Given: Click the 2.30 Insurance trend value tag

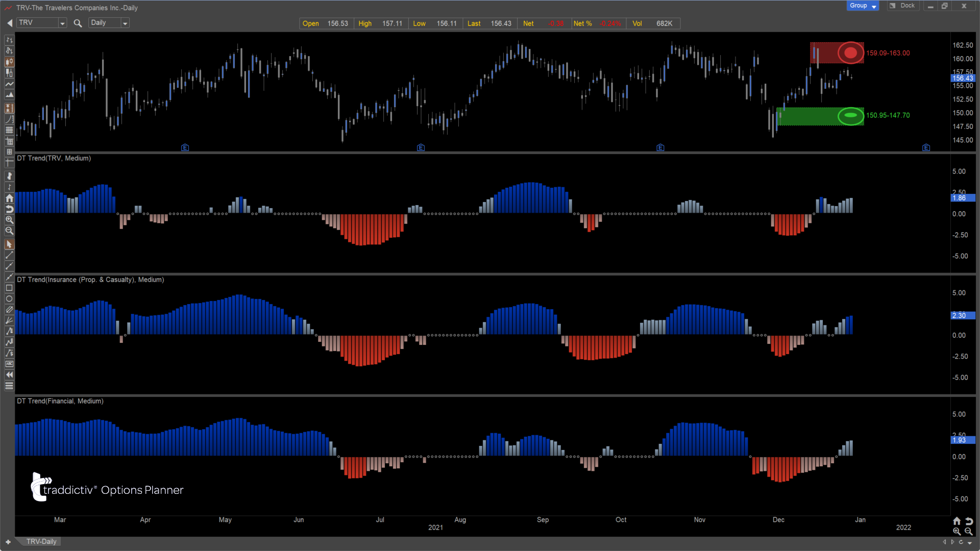Looking at the screenshot, I should pos(963,315).
